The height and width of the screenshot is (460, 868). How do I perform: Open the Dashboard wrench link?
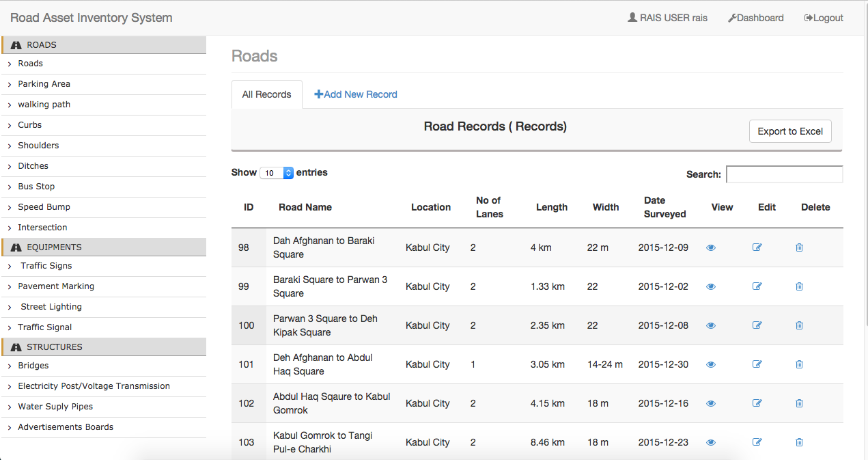click(x=755, y=18)
